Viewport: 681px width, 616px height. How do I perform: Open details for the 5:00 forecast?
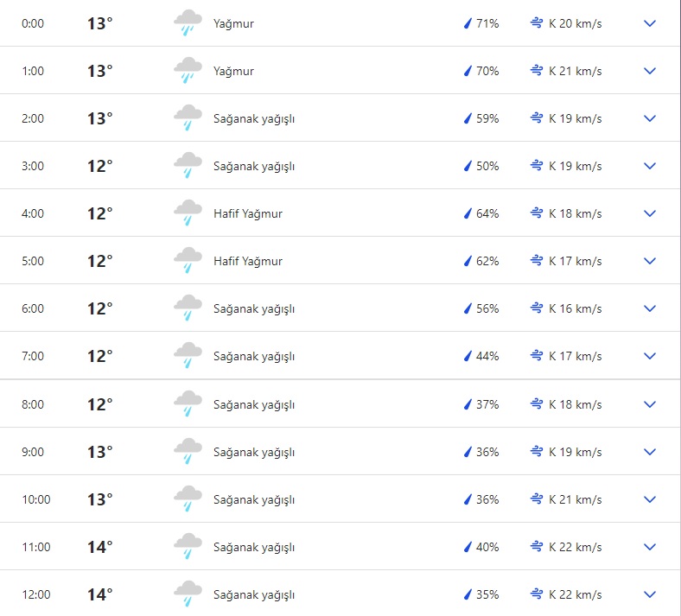coord(650,261)
